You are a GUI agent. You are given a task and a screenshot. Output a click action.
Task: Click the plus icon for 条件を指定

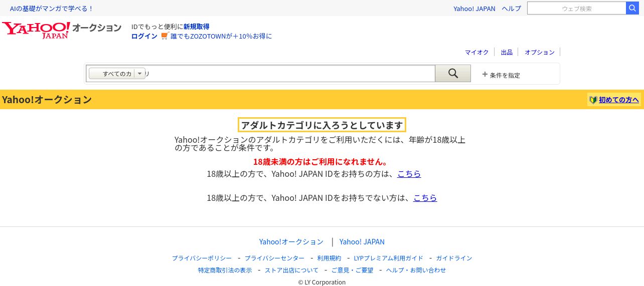tap(485, 74)
